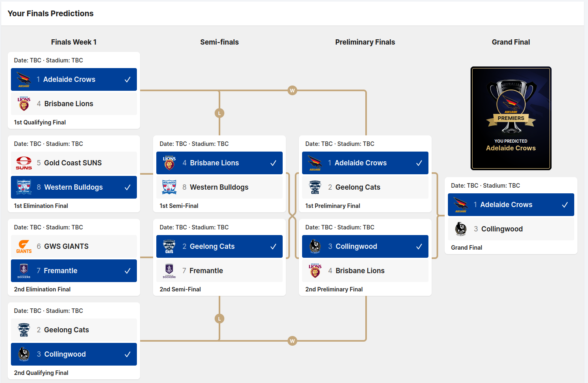The width and height of the screenshot is (588, 383).
Task: Pick GWS GIANTS in 2nd Elimination Final
Action: click(74, 246)
